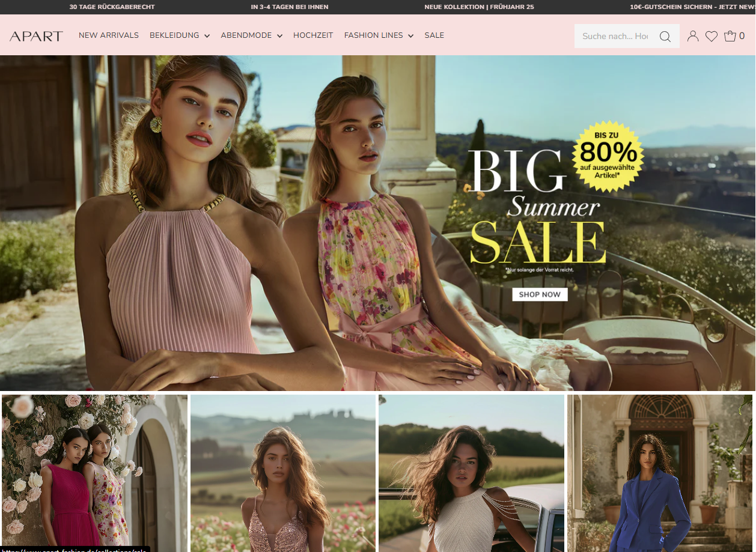The height and width of the screenshot is (552, 756).
Task: Open the thumbnail with two women by roses
Action: pos(94,473)
